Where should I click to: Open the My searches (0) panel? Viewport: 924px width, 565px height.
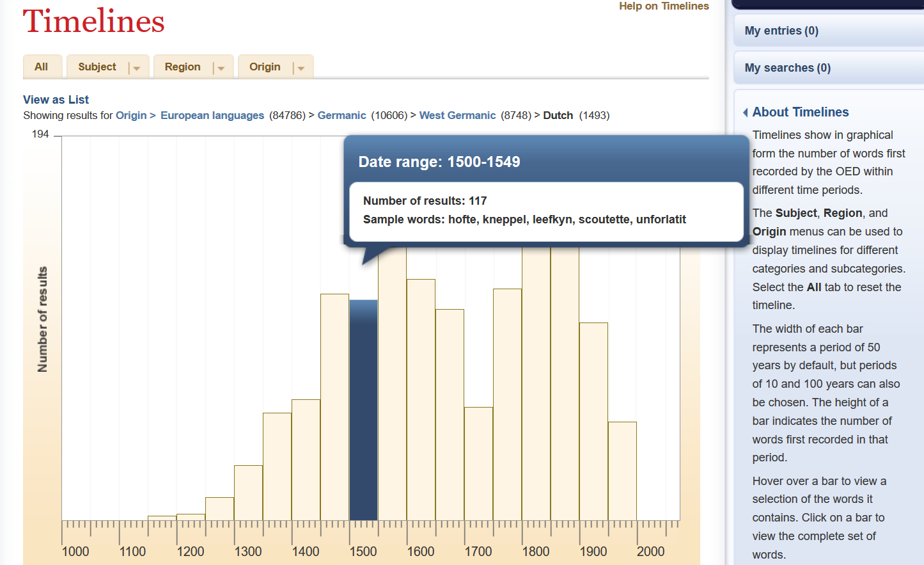click(787, 68)
